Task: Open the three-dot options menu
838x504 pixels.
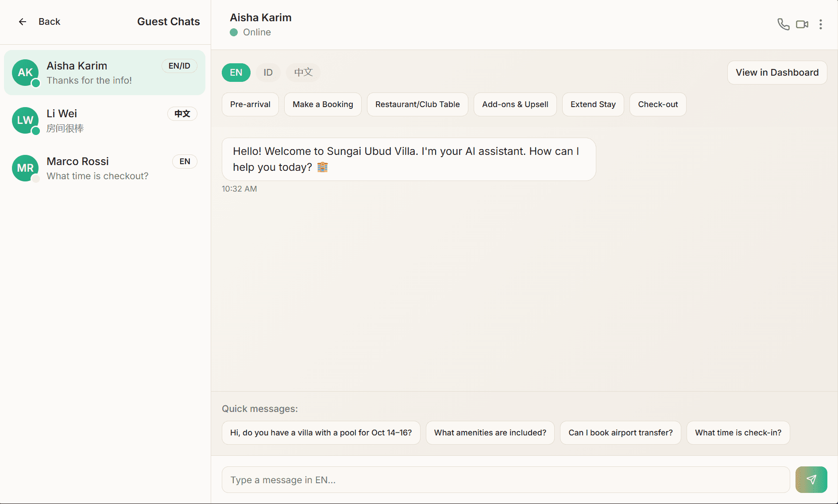Action: (821, 24)
